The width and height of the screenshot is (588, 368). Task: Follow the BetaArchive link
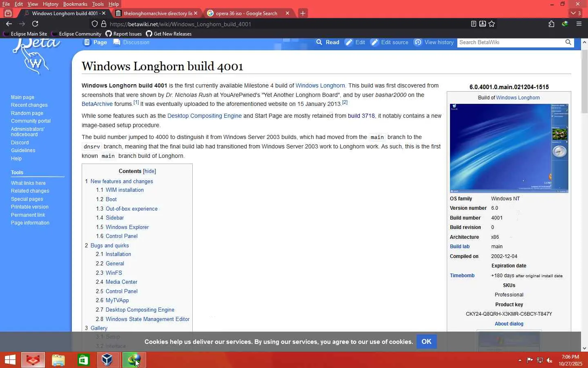click(x=97, y=104)
